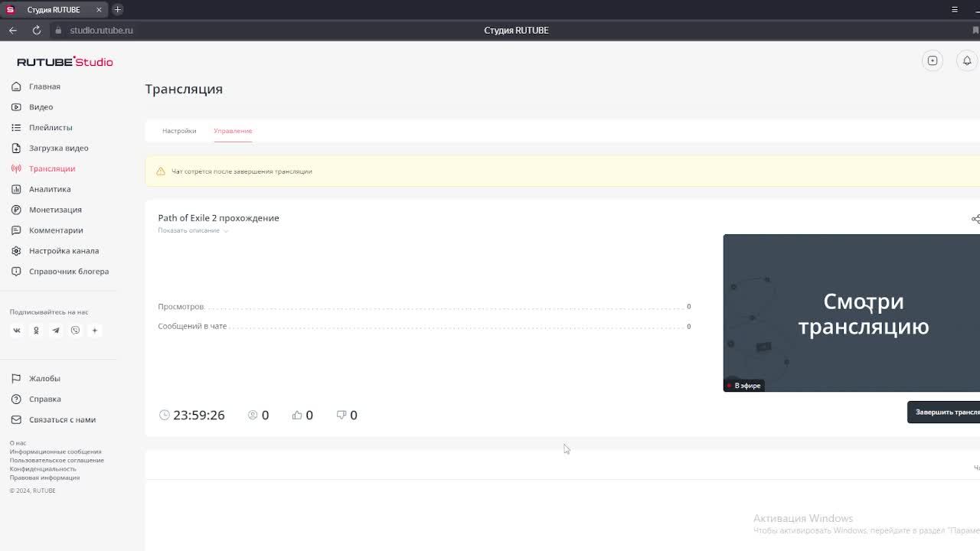
Task: Open the Аналитика chart icon
Action: 16,189
